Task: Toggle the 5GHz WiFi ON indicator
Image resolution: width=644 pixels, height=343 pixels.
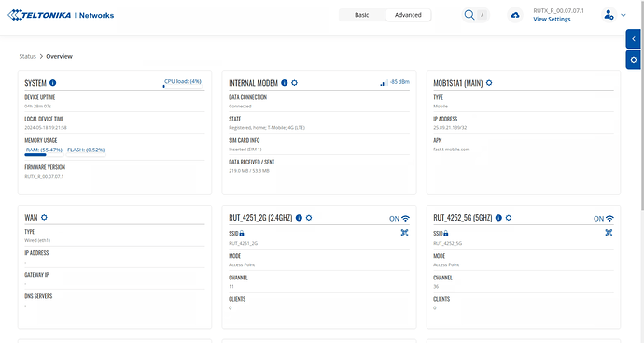Action: click(x=604, y=219)
